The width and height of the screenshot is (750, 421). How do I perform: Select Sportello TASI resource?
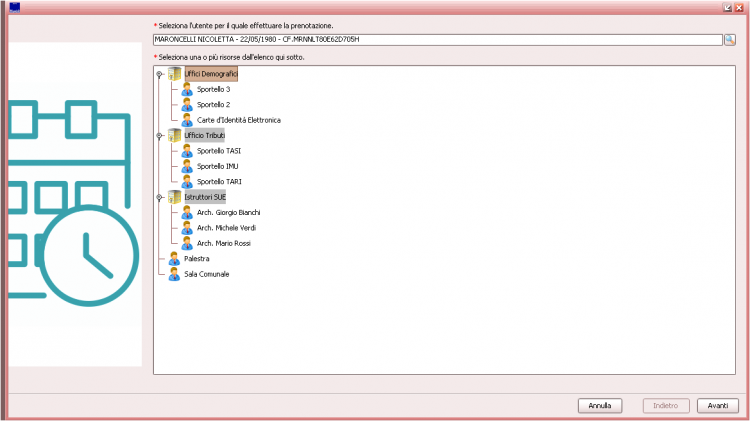(219, 151)
